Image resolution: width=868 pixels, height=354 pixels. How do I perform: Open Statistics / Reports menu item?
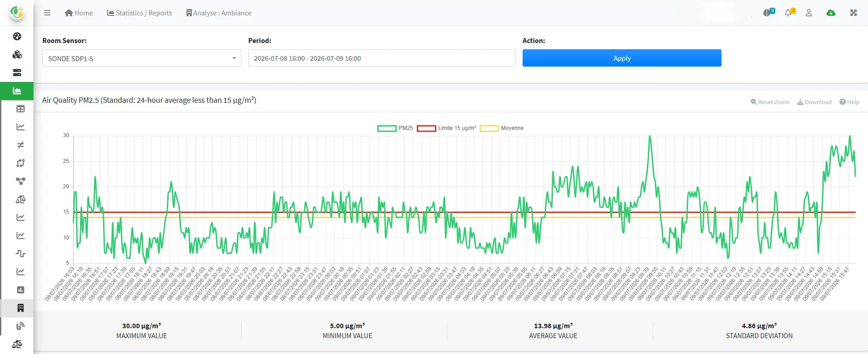[139, 13]
